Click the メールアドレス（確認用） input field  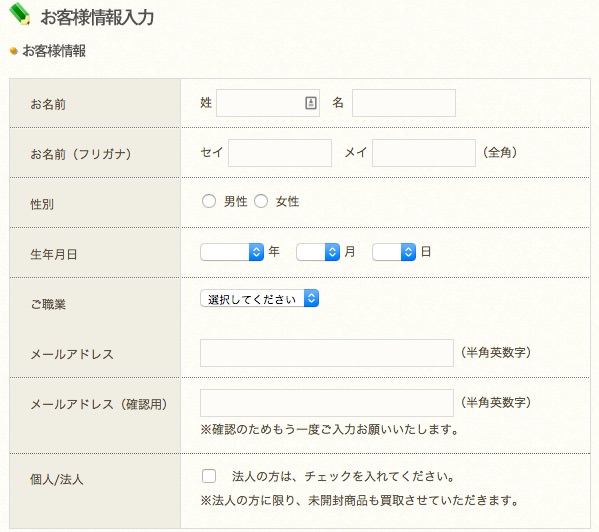327,403
